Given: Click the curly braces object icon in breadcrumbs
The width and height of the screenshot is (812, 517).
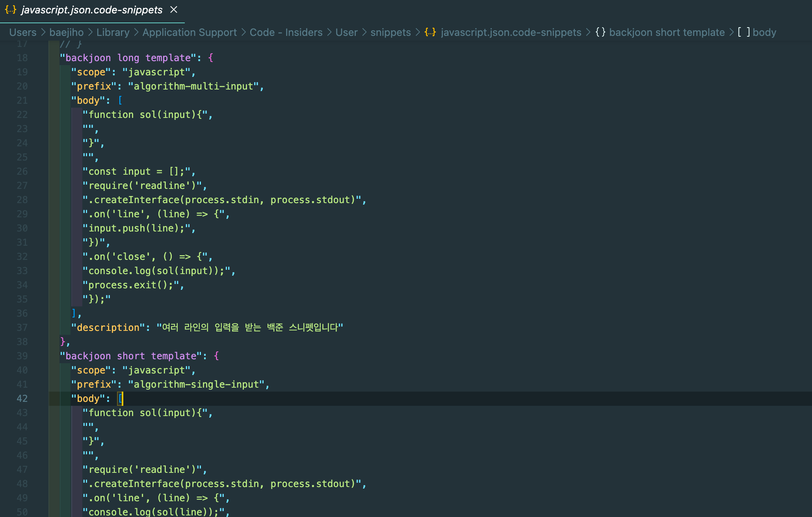Looking at the screenshot, I should tap(600, 32).
